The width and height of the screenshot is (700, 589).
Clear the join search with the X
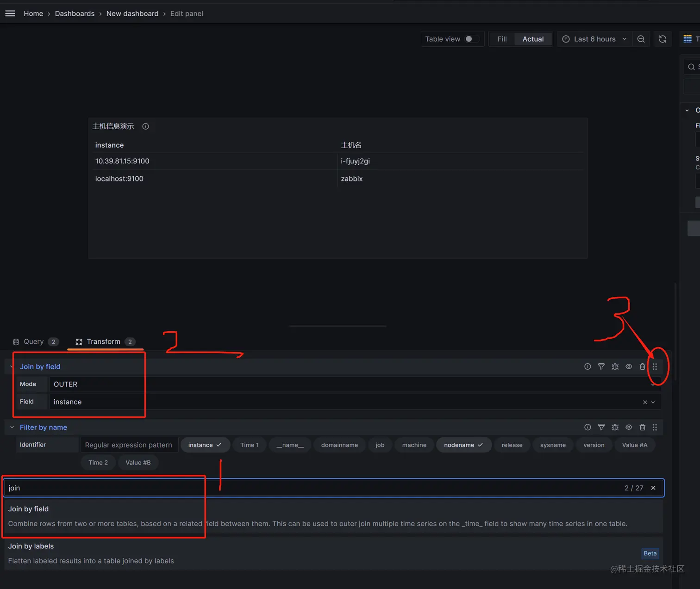(x=653, y=488)
